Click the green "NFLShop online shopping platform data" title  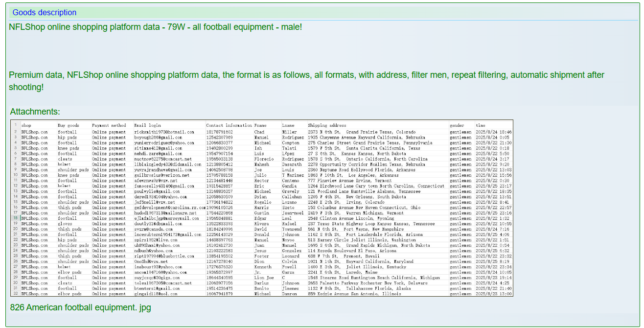tap(155, 27)
